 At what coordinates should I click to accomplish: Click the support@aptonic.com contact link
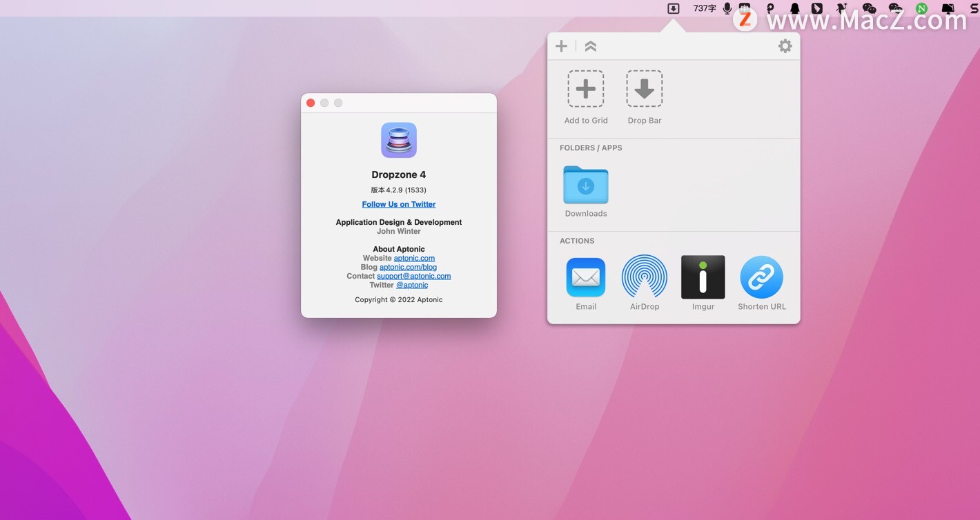tap(413, 276)
